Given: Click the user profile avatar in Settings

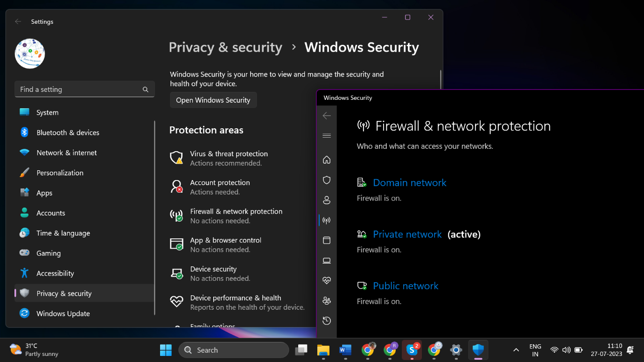Looking at the screenshot, I should pyautogui.click(x=30, y=54).
